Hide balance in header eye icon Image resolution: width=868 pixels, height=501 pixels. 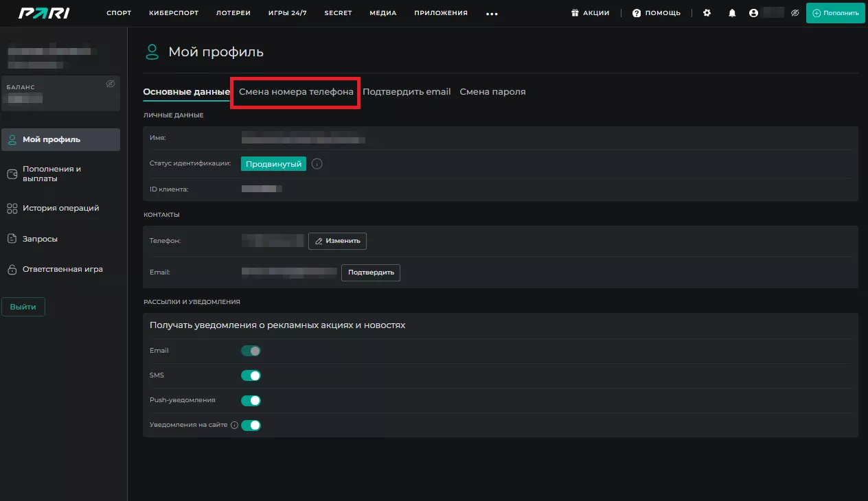click(x=795, y=13)
